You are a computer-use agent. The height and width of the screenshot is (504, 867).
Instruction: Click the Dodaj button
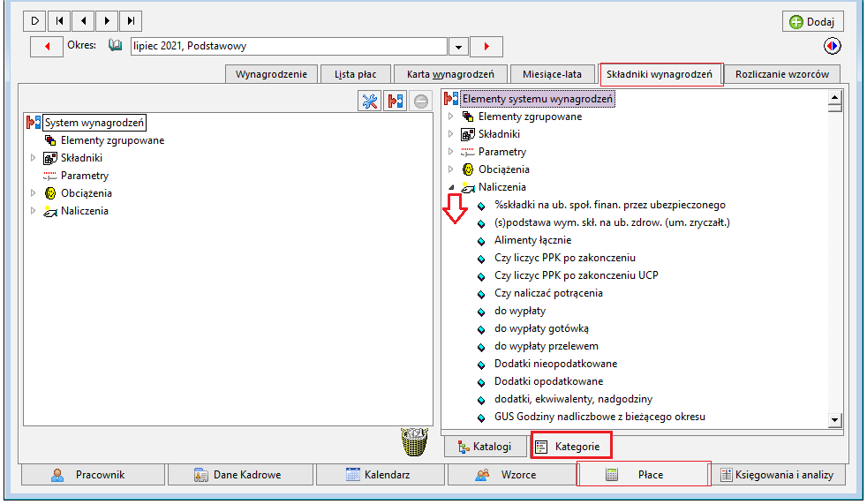click(812, 21)
